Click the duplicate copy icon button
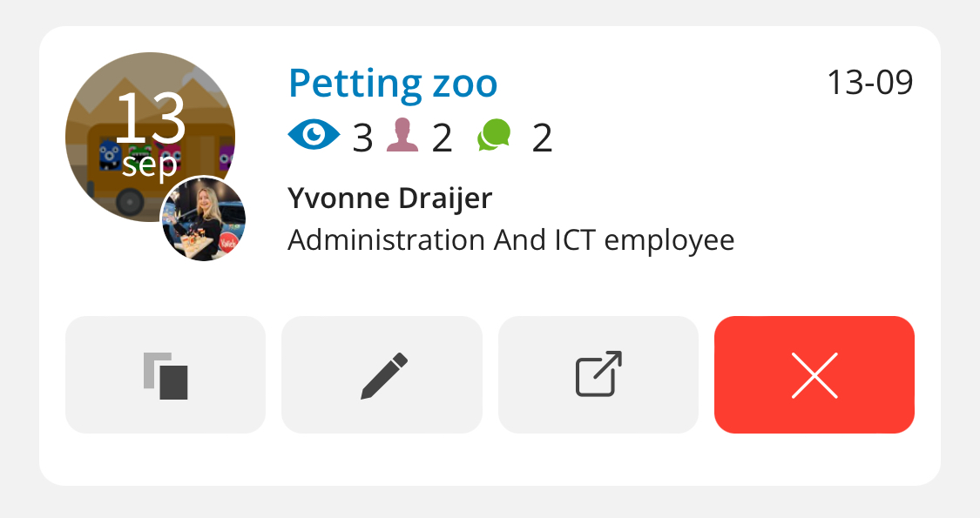 (166, 375)
